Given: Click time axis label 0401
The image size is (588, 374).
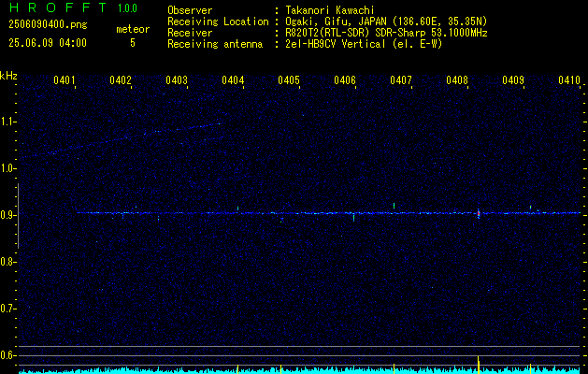Looking at the screenshot, I should coord(65,79).
